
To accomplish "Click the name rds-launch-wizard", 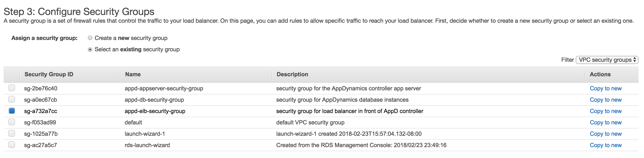I will [147, 145].
